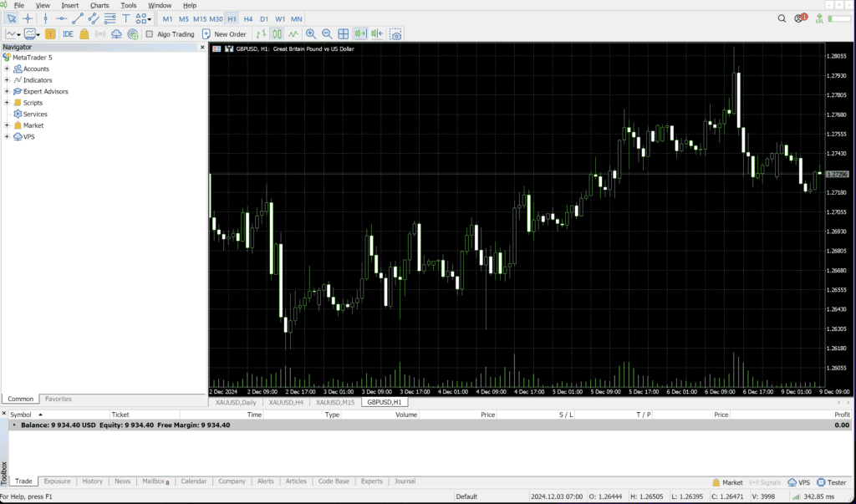Select the crosshair cursor tool

pyautogui.click(x=28, y=18)
